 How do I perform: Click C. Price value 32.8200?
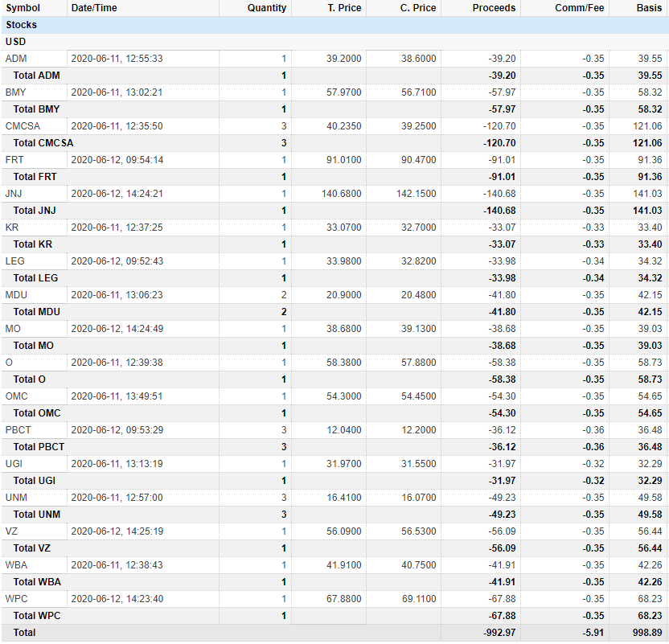click(419, 261)
